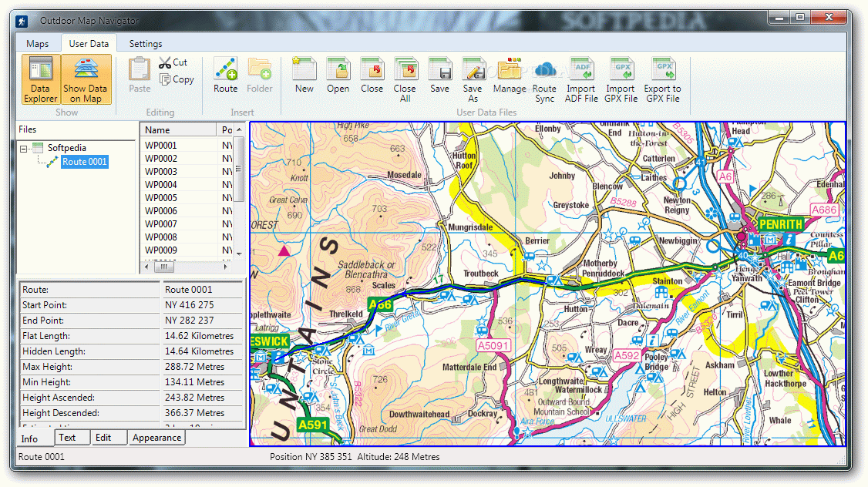Screen dimensions: 868x487
Task: Select waypoint WP0002
Action: click(x=161, y=158)
